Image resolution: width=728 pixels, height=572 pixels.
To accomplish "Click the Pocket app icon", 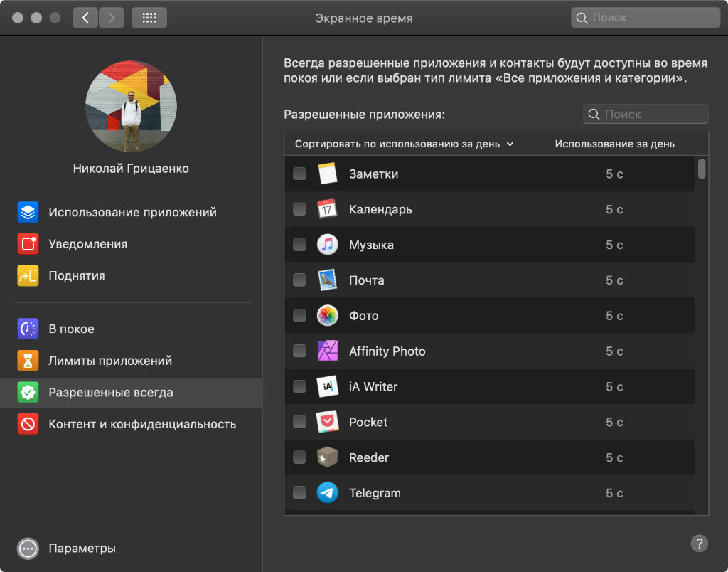I will coord(327,422).
